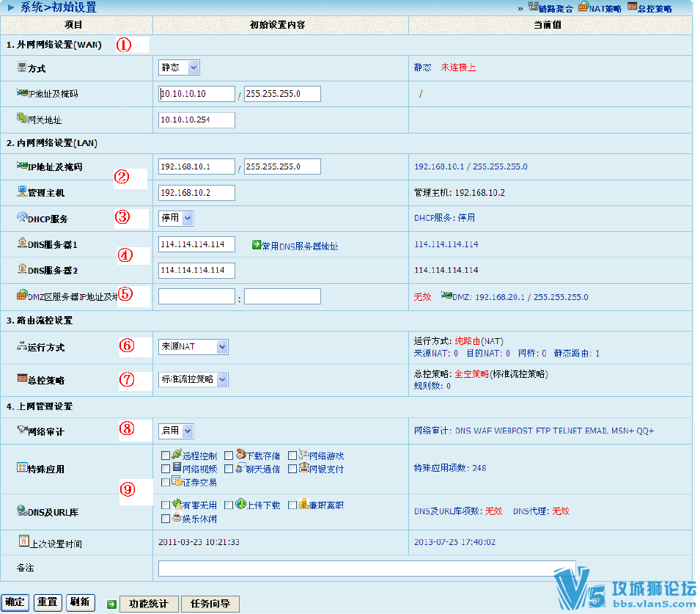The height and width of the screenshot is (614, 700).
Task: Click the DNS服务器2 icon
Action: (x=22, y=268)
